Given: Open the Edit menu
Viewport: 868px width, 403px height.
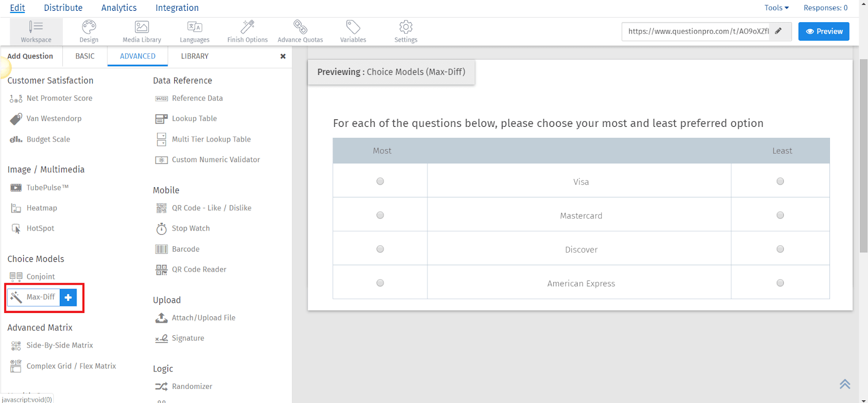Looking at the screenshot, I should [x=17, y=8].
